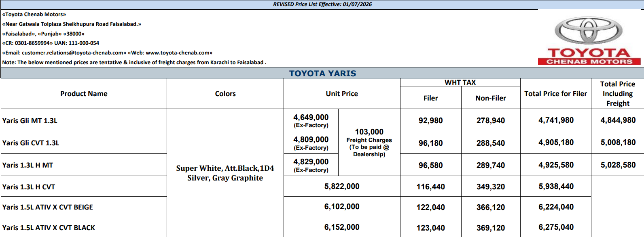Click the 5,822,000 unit price
This screenshot has height=237, width=644.
342,187
